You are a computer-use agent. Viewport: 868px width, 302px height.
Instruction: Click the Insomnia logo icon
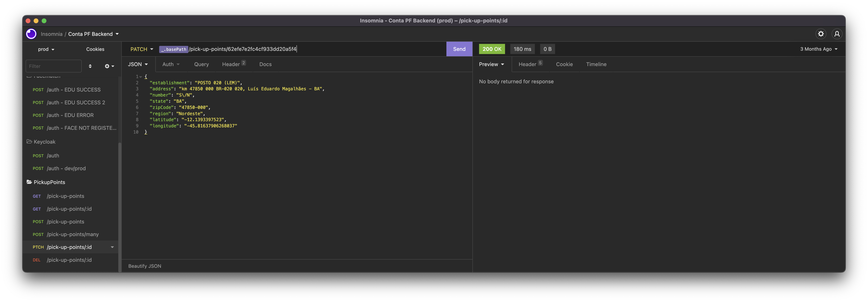(x=31, y=34)
